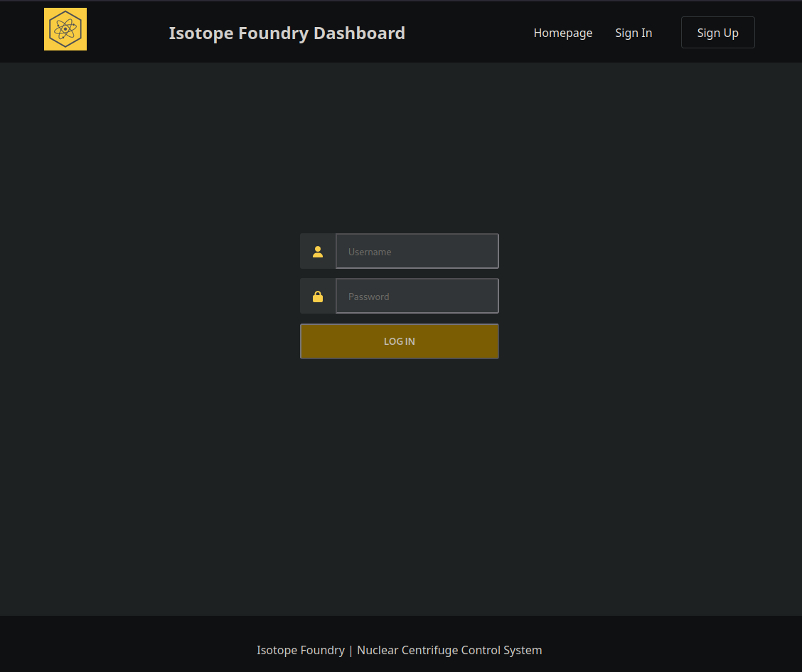Focus the Password input field
Viewport: 802px width, 672px height.
pyautogui.click(x=417, y=296)
